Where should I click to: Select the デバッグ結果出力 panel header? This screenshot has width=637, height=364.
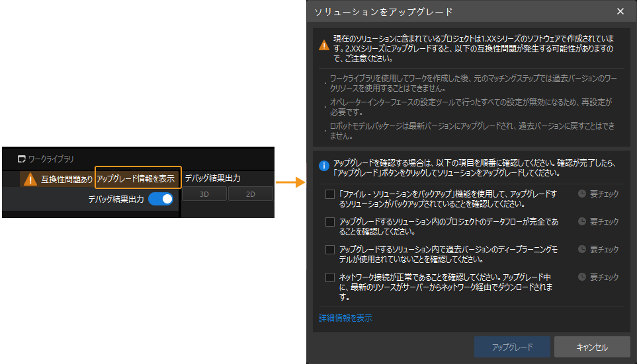pyautogui.click(x=212, y=178)
